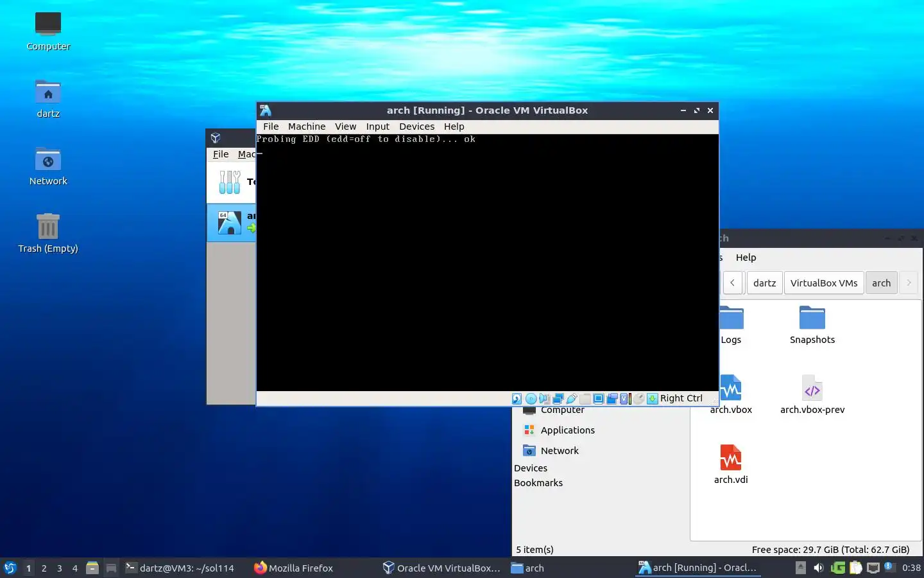Image resolution: width=924 pixels, height=578 pixels.
Task: Click the dartz home folder desktop icon
Action: tap(48, 100)
